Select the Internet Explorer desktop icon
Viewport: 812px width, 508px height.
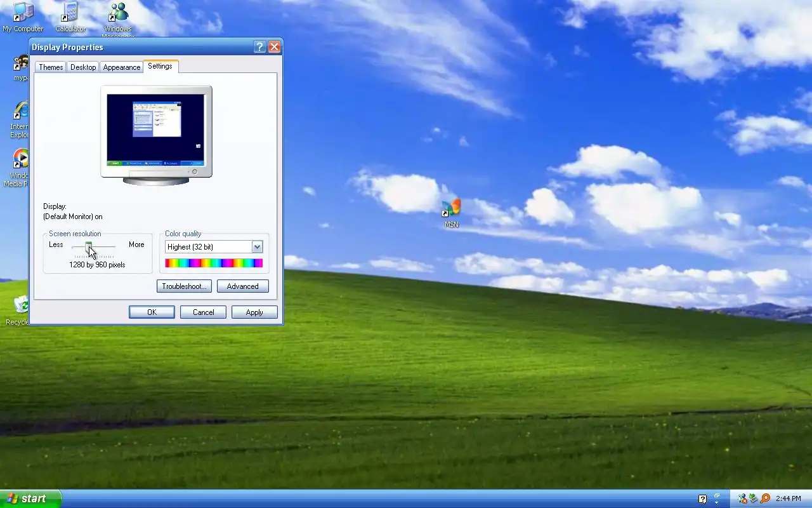point(21,119)
